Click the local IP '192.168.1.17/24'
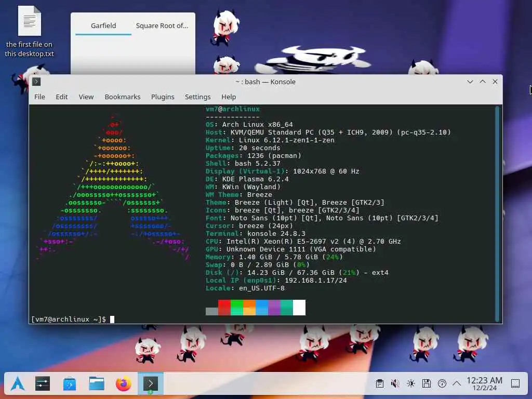Viewport: 532px width, 399px height. [x=316, y=280]
